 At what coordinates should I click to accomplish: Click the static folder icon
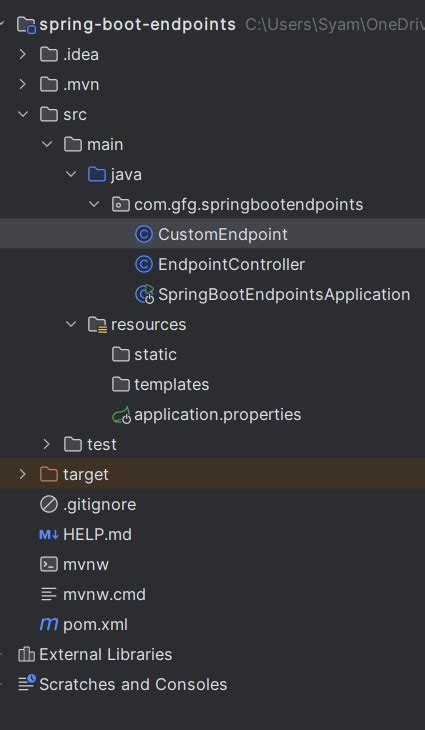coord(121,354)
